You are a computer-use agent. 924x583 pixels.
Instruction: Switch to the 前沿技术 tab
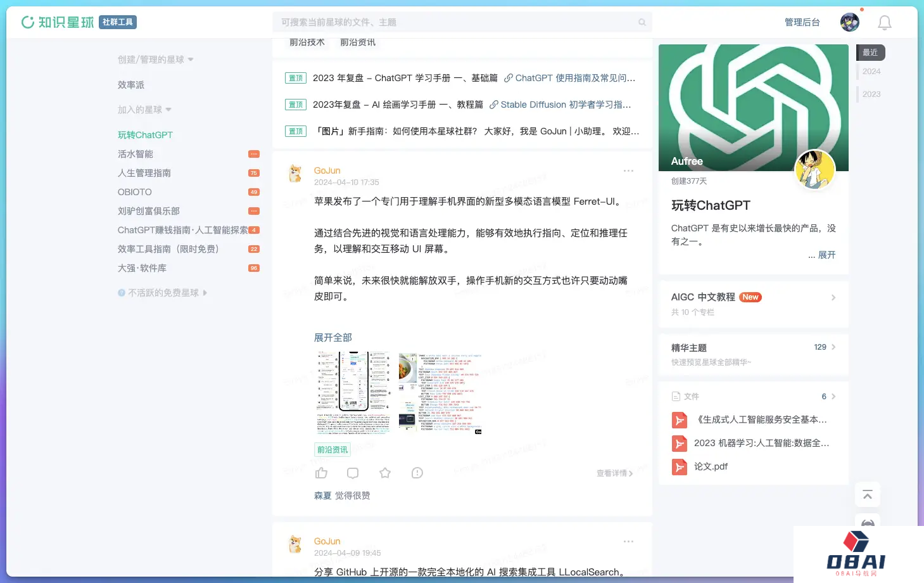[307, 42]
